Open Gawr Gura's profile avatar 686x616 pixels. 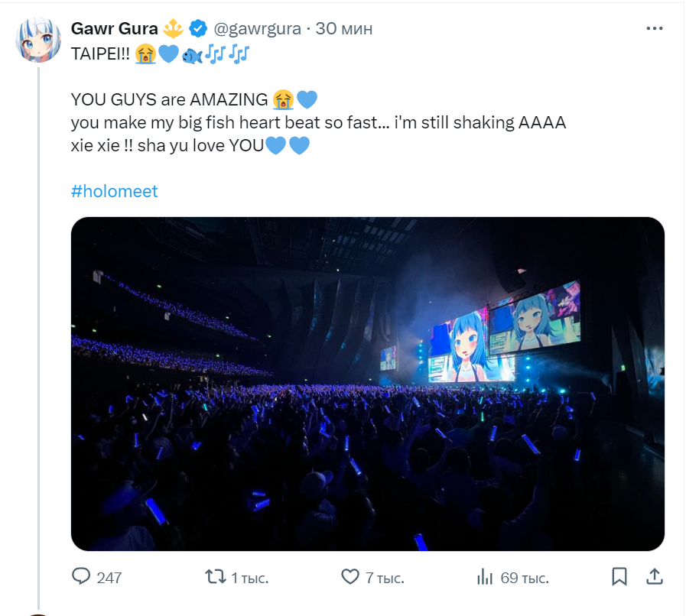coord(37,39)
